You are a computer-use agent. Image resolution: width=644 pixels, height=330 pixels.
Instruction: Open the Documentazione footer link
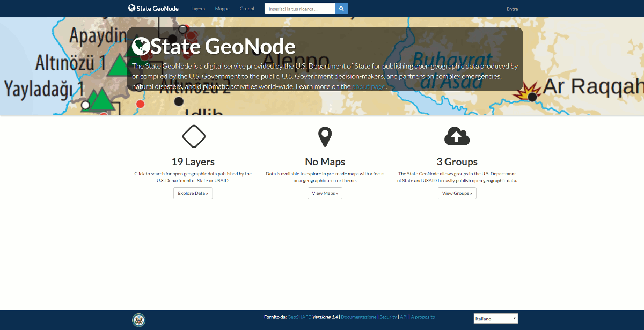[x=358, y=317]
